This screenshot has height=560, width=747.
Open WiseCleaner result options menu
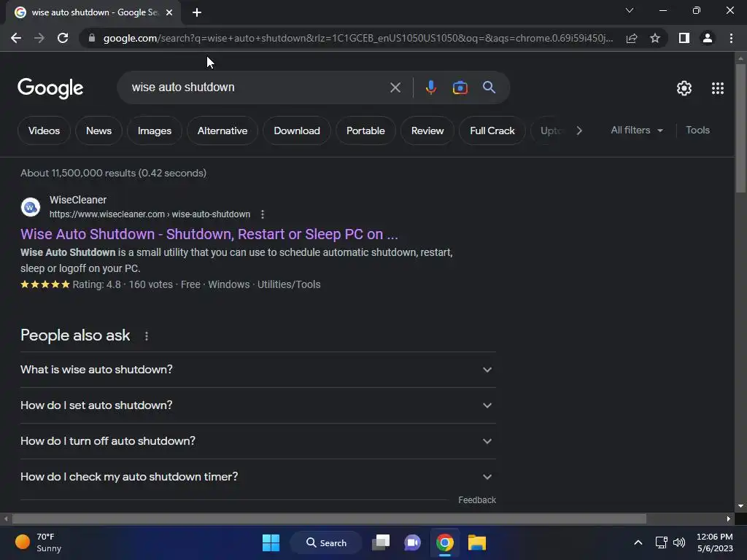[x=263, y=214]
